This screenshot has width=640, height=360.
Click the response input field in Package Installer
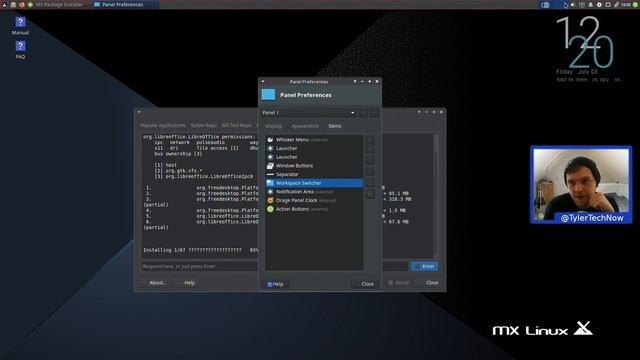point(274,267)
